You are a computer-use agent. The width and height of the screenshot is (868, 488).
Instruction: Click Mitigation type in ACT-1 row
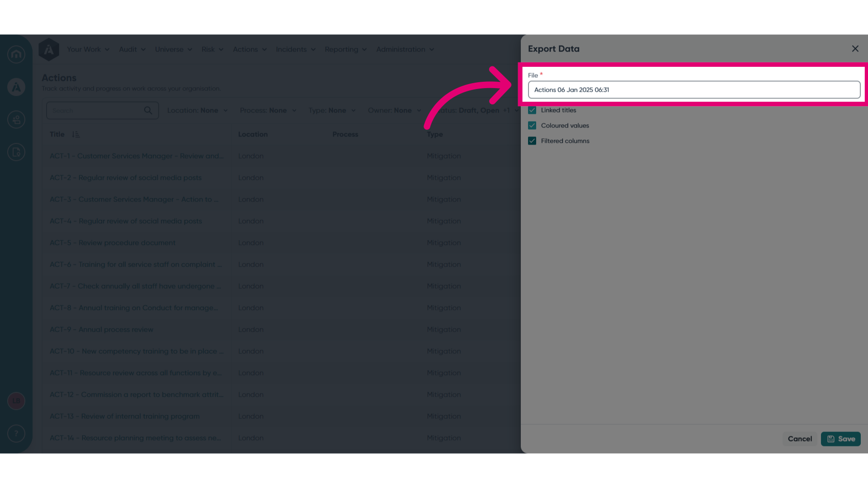[x=444, y=156]
